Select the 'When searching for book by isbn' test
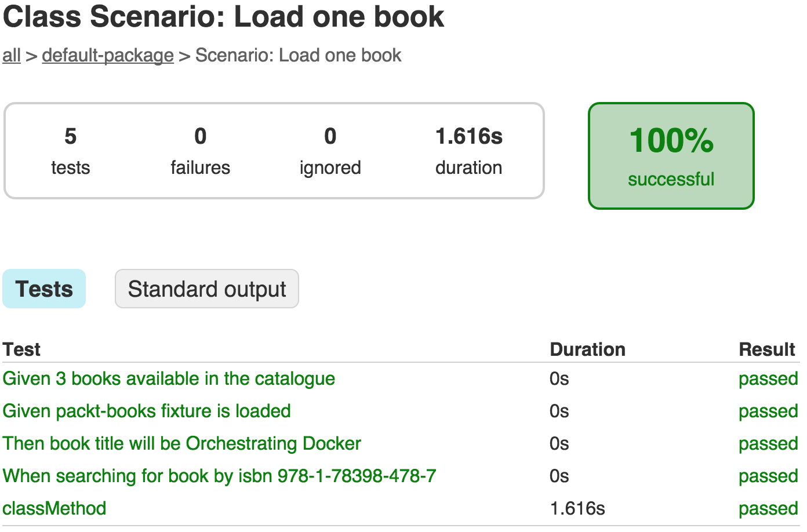807x532 pixels. (219, 476)
